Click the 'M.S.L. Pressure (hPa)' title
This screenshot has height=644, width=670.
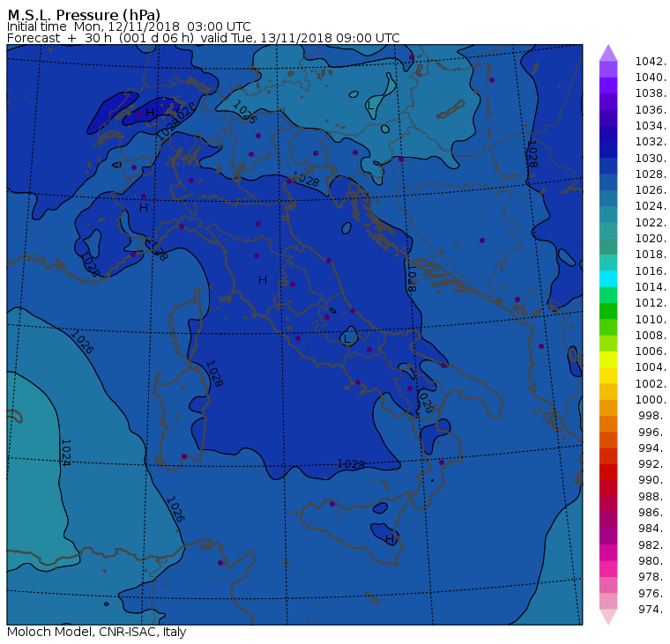point(84,14)
